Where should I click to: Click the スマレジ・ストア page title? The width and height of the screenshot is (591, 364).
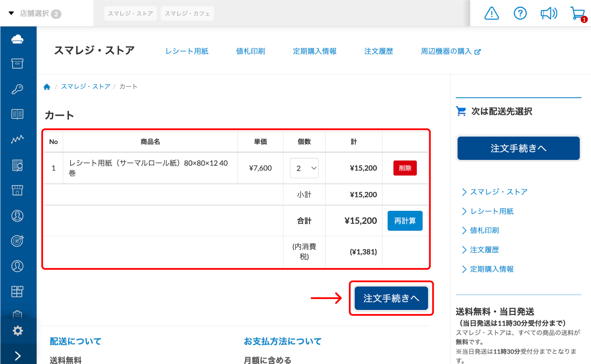click(94, 50)
